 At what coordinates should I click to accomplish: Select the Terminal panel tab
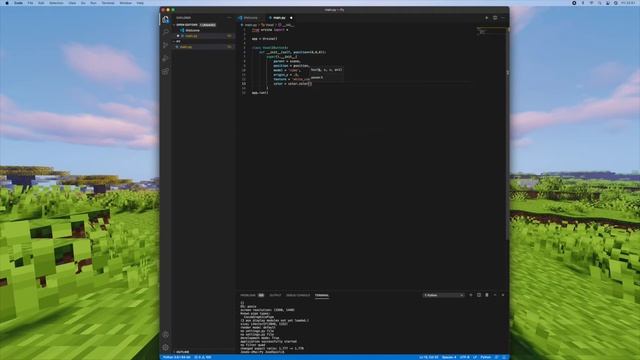[322, 295]
